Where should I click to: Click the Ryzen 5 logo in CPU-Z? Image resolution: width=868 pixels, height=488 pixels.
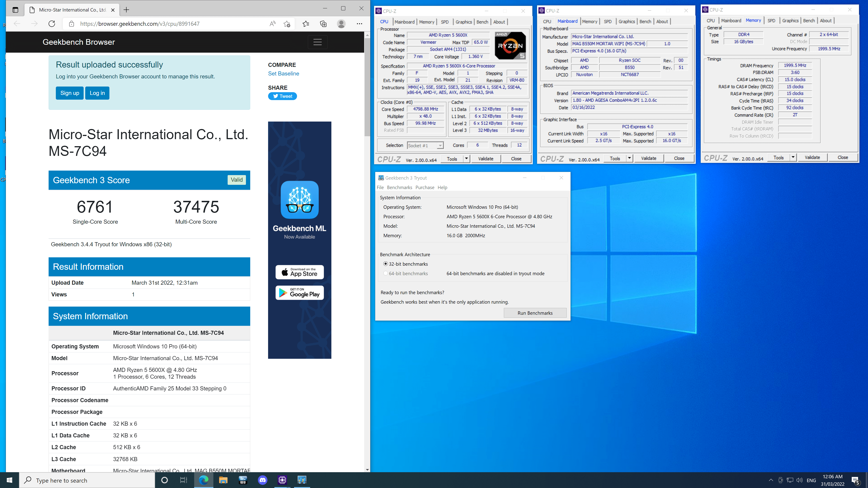[510, 45]
